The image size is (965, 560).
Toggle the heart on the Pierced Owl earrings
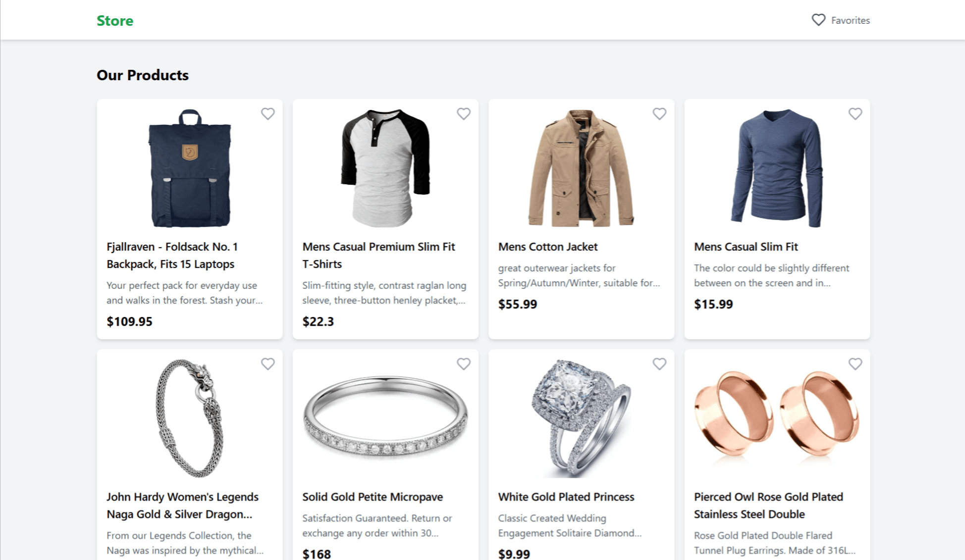[855, 363]
